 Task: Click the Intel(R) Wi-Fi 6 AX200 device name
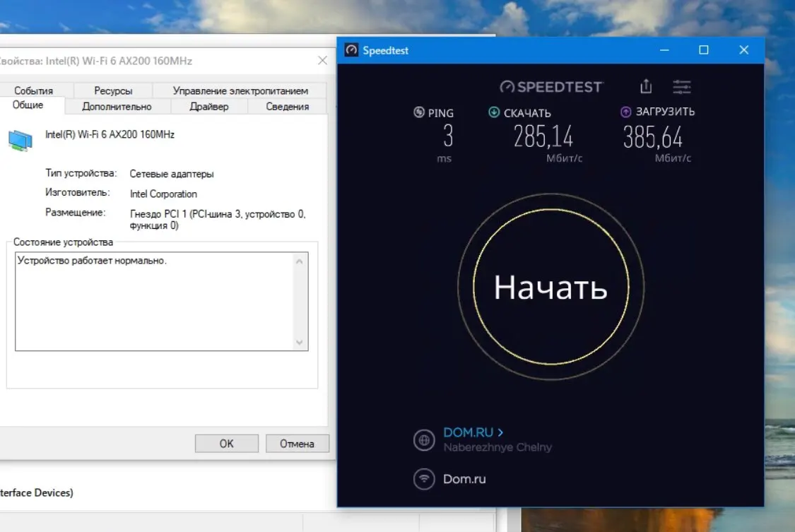(110, 134)
